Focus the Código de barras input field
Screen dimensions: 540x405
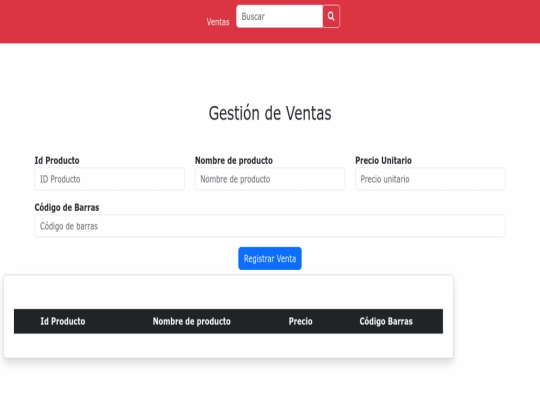pyautogui.click(x=270, y=226)
